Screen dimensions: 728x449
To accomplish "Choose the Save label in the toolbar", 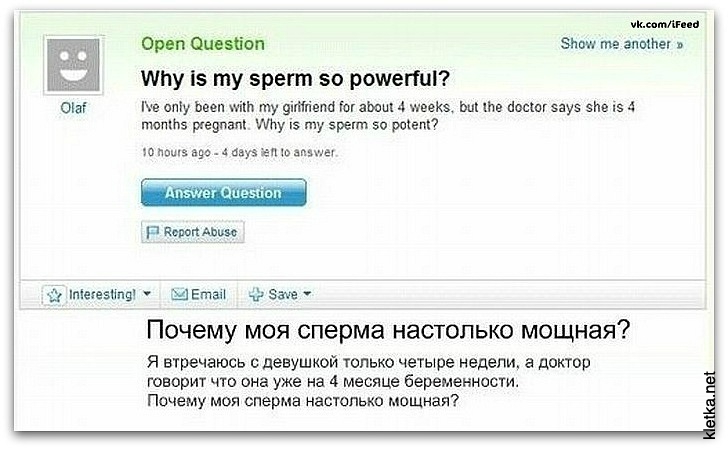I will click(x=283, y=295).
